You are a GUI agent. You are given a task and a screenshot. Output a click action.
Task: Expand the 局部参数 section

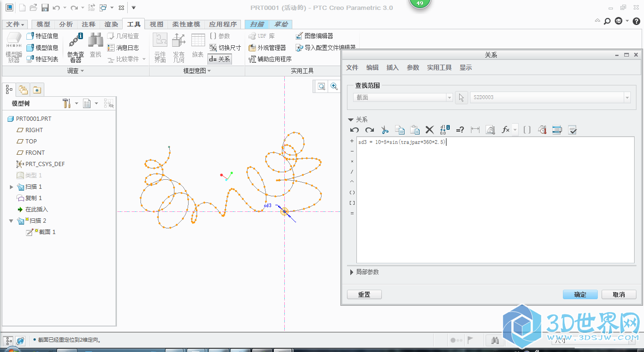pyautogui.click(x=352, y=272)
